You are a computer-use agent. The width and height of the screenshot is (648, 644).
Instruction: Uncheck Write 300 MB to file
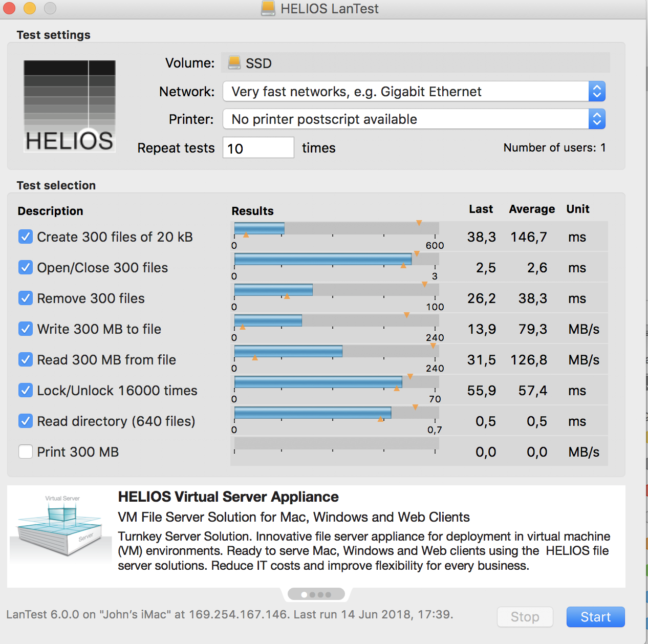(x=26, y=329)
